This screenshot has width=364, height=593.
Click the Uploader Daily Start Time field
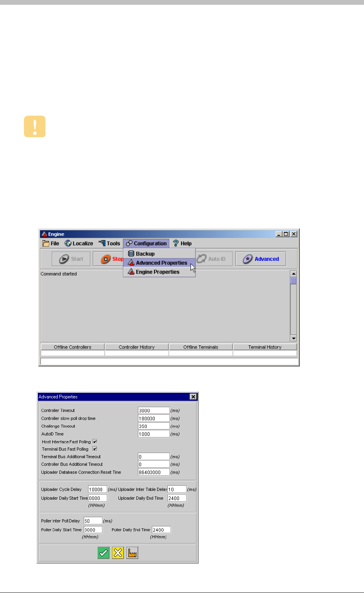coord(97,498)
